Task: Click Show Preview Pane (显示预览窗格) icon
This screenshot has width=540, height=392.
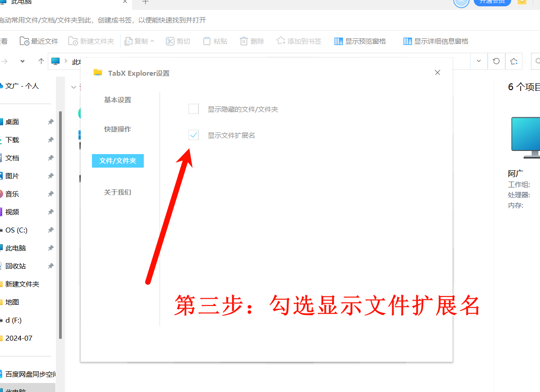Action: pos(339,41)
